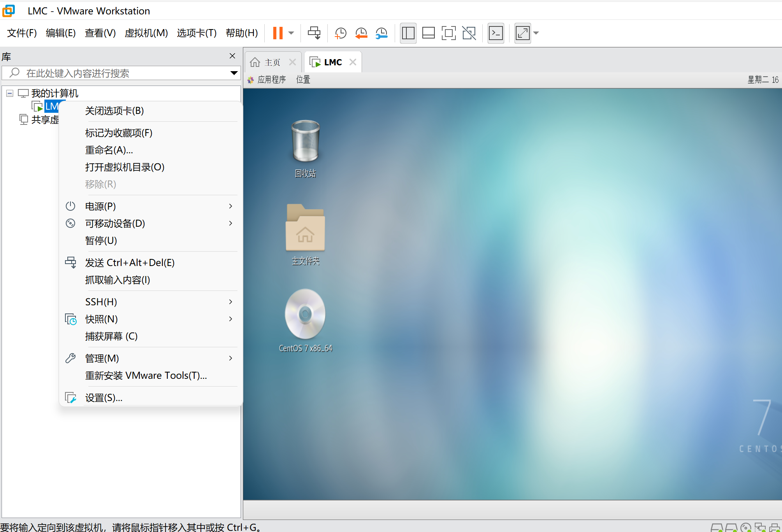Choose 捕获屏幕 (C) menu entry
This screenshot has width=782, height=532.
[150, 336]
